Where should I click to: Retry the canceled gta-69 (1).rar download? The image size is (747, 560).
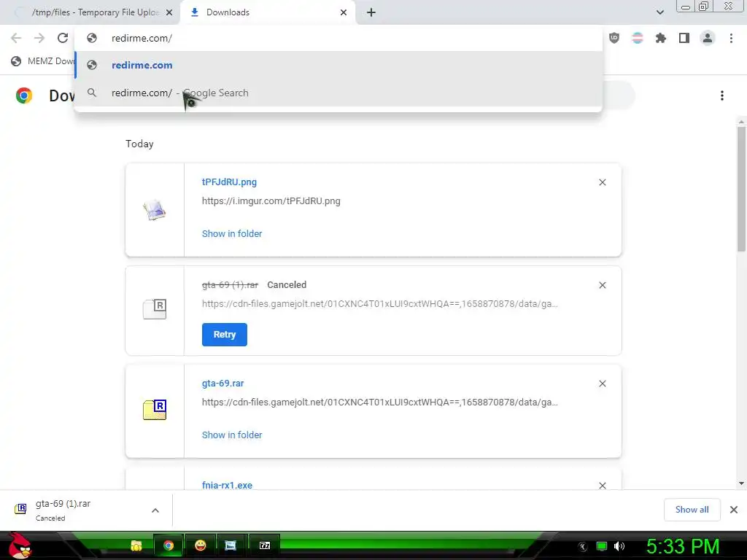click(x=225, y=334)
